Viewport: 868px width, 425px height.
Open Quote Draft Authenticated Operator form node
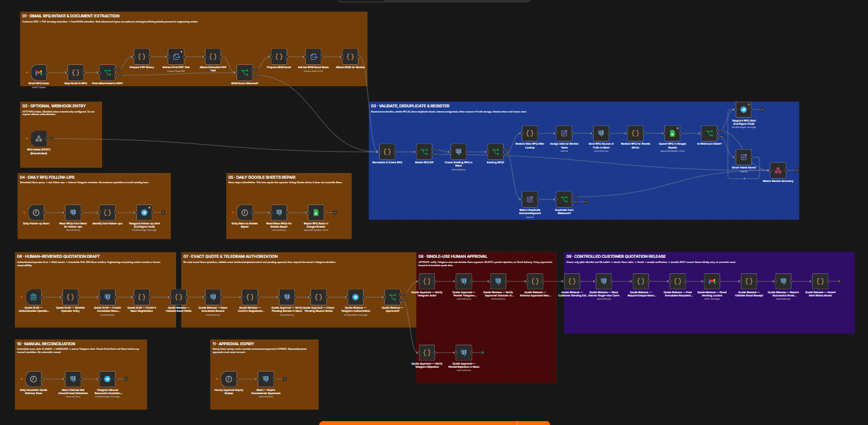coord(33,296)
